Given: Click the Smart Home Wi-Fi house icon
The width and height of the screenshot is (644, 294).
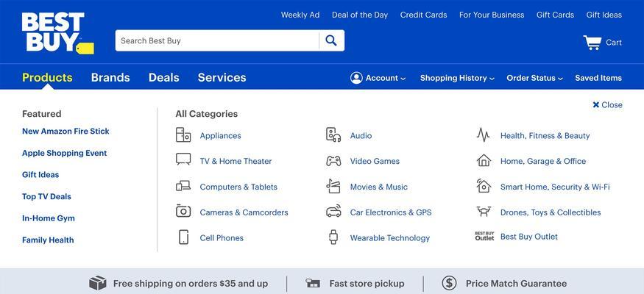Looking at the screenshot, I should [484, 186].
